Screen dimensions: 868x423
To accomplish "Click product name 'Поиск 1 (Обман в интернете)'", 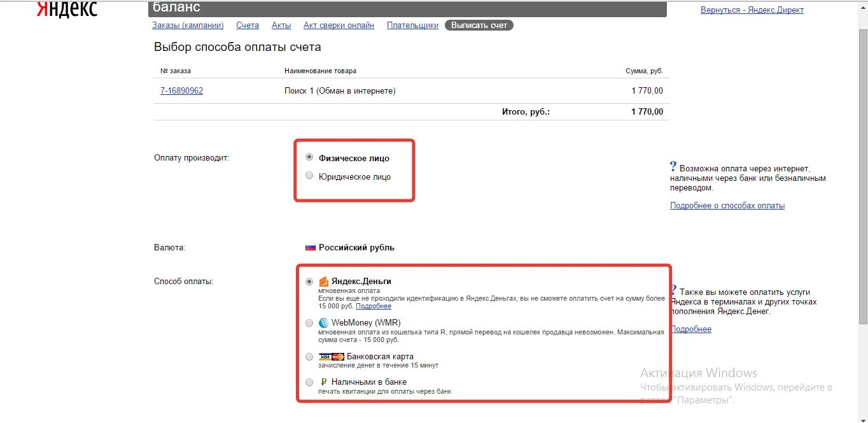I will (340, 91).
